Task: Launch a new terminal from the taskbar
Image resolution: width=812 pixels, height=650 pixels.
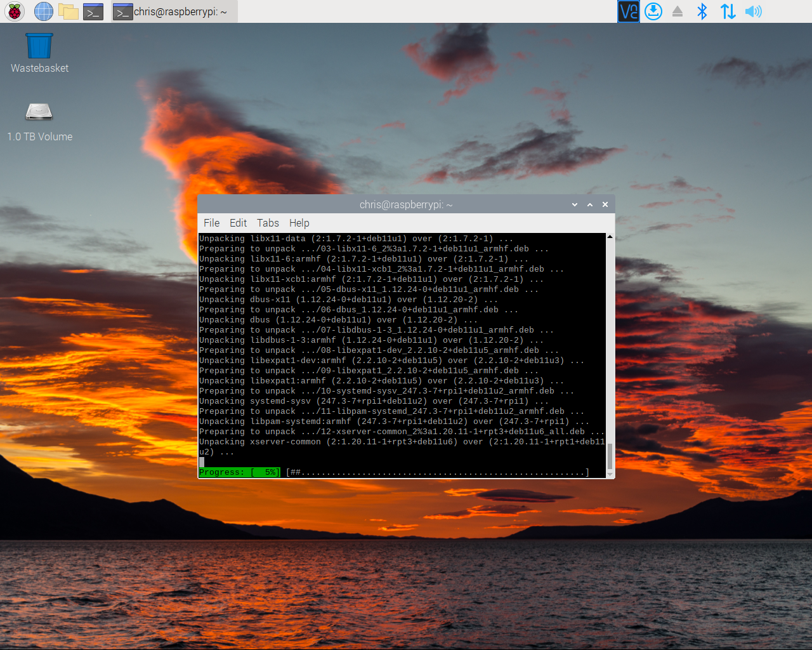Action: [94, 11]
